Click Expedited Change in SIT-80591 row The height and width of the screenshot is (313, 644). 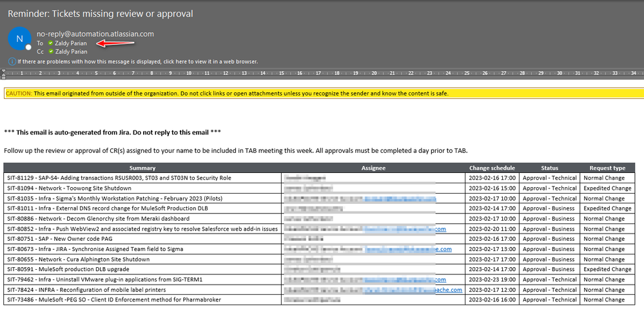click(607, 269)
